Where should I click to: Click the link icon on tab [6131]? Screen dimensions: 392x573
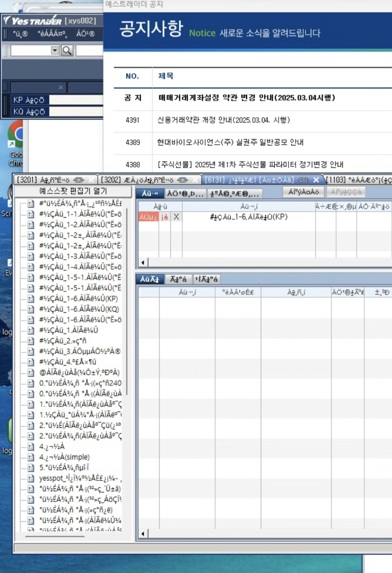click(304, 180)
